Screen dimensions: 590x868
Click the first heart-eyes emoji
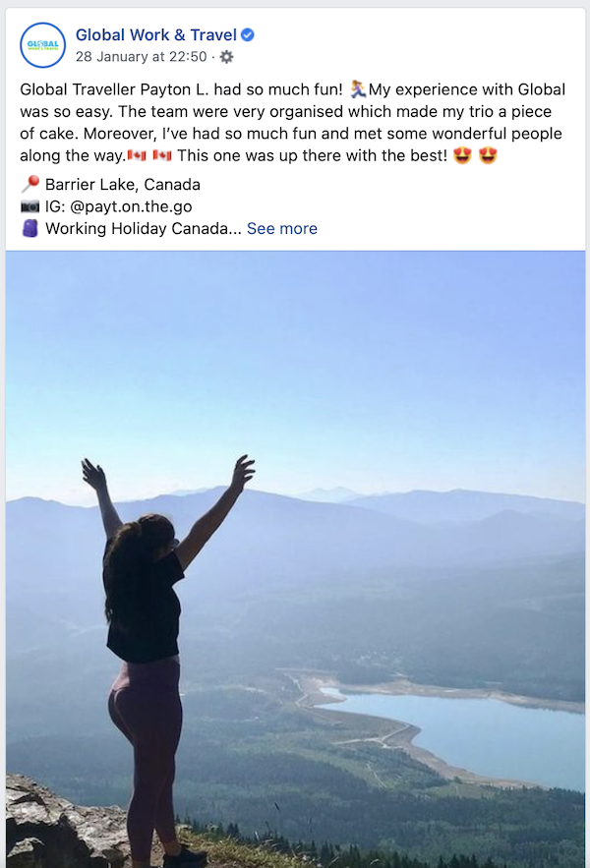tap(462, 155)
